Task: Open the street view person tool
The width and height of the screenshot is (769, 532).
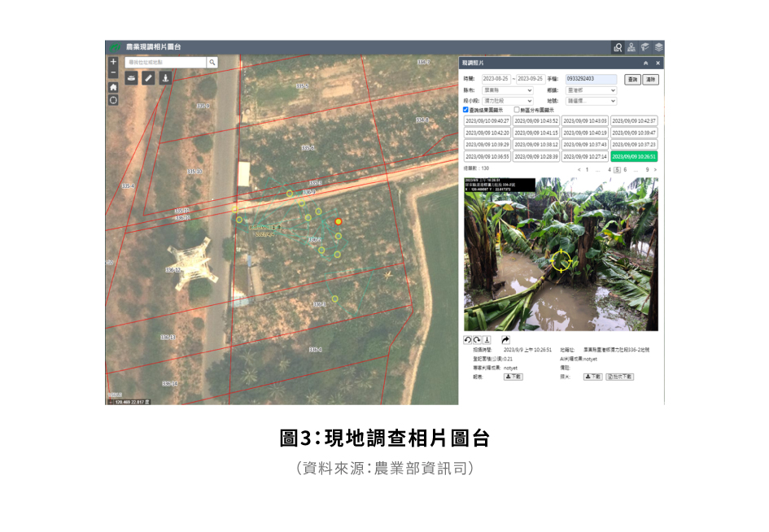Action: (x=165, y=78)
